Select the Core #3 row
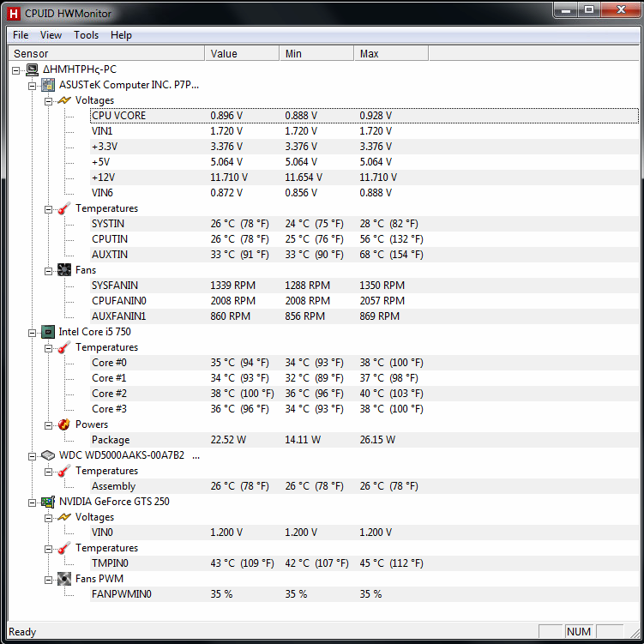This screenshot has width=644, height=644. pyautogui.click(x=364, y=409)
